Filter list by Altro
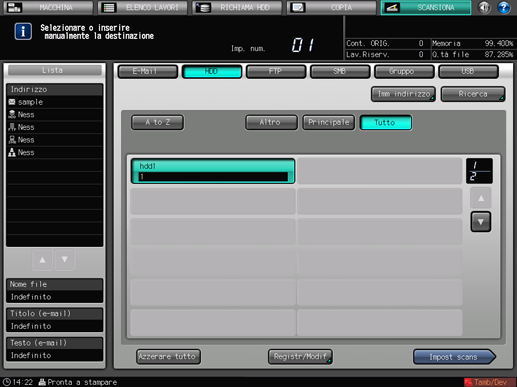 [x=271, y=122]
